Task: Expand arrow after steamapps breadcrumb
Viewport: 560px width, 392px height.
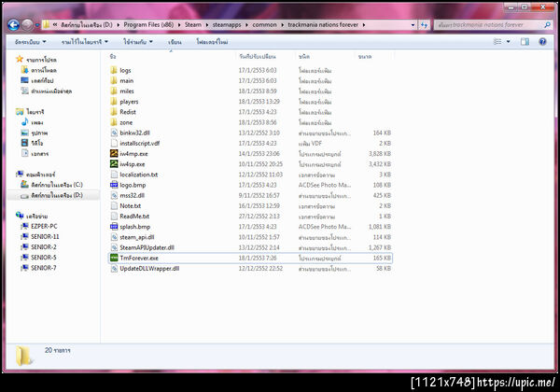Action: click(246, 25)
